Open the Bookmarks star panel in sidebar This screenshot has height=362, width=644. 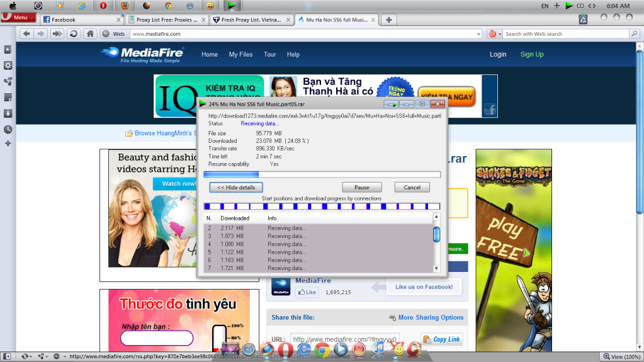(8, 50)
